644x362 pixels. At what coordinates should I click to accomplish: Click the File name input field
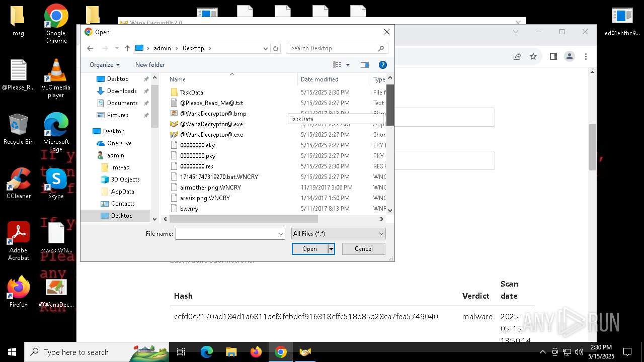tap(226, 234)
